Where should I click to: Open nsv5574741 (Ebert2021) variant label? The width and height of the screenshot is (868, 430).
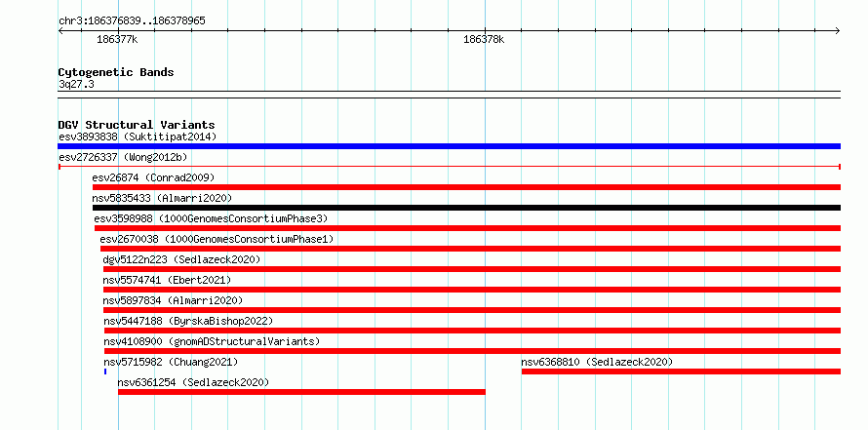(167, 280)
